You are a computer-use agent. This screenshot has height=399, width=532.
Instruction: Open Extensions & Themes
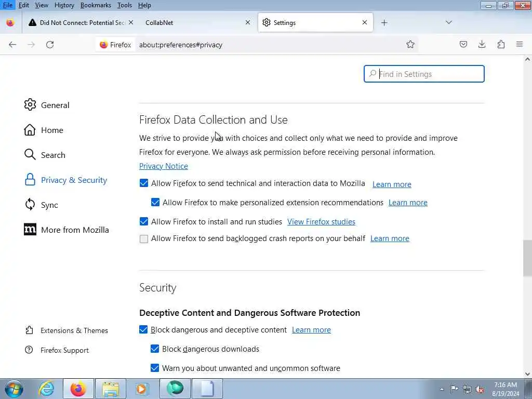point(66,330)
